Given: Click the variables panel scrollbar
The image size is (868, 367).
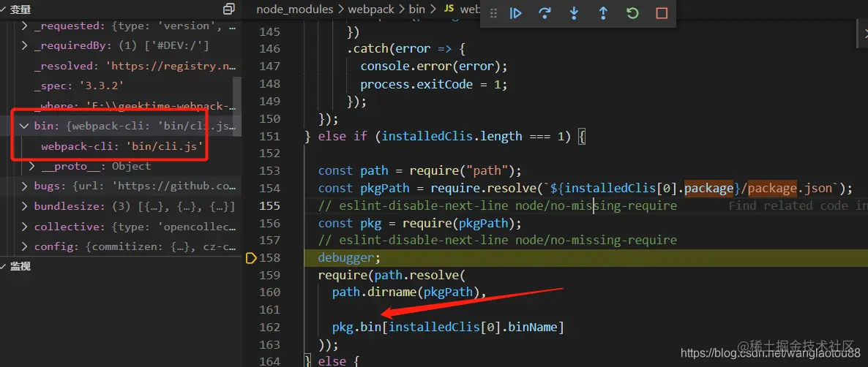Looking at the screenshot, I should click(x=237, y=106).
